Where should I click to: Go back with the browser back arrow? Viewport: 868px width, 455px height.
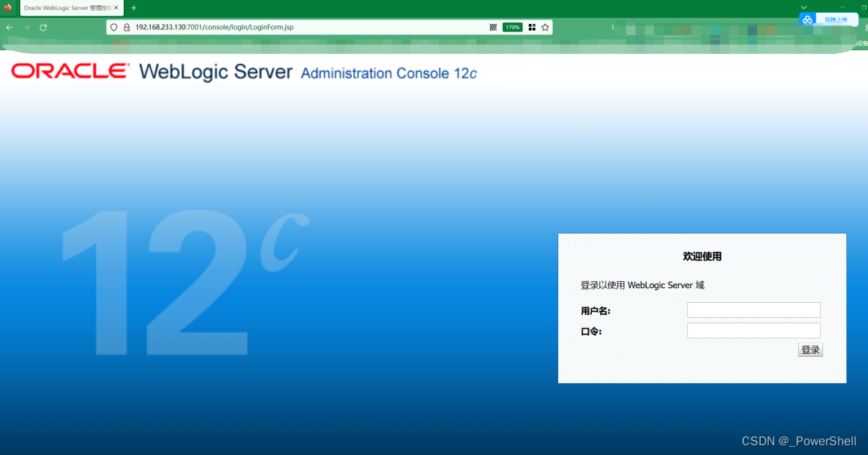pyautogui.click(x=10, y=27)
